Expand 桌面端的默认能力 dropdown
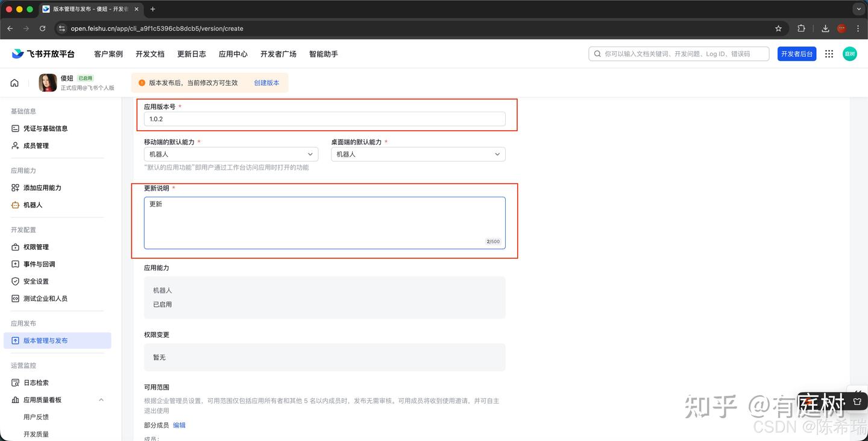Image resolution: width=868 pixels, height=441 pixels. (x=418, y=154)
